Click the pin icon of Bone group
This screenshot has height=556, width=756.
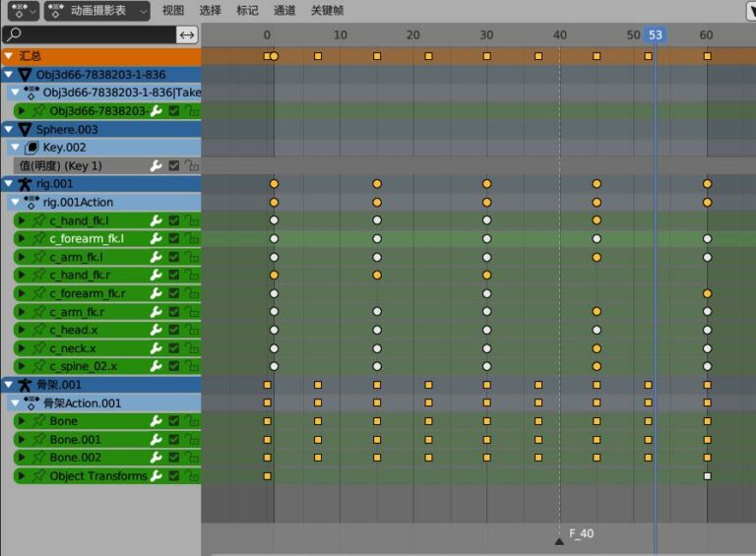38,421
